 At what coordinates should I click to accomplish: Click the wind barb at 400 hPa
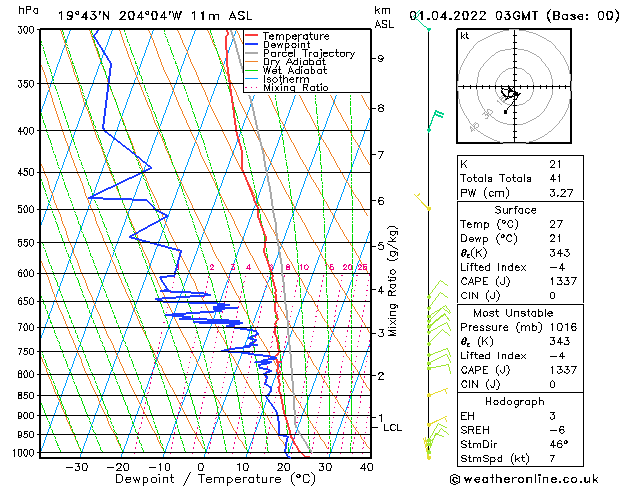pyautogui.click(x=436, y=121)
